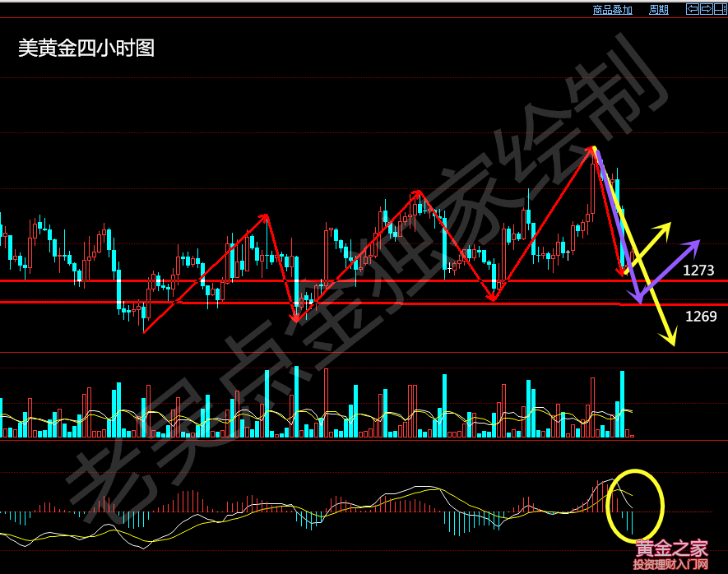The height and width of the screenshot is (574, 728).
Task: Click the yellow circle on the MACD indicator
Action: point(634,471)
